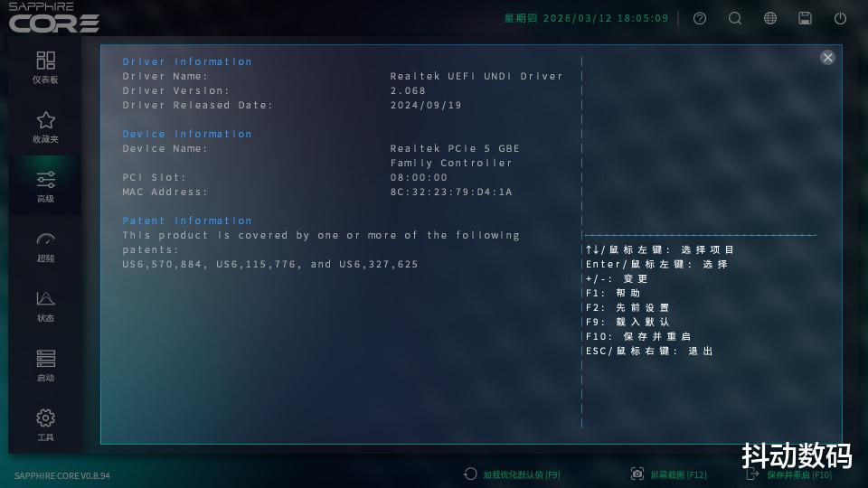Viewport: 868px width, 488px height.
Task: Click the patent numbers line
Action: (270, 265)
